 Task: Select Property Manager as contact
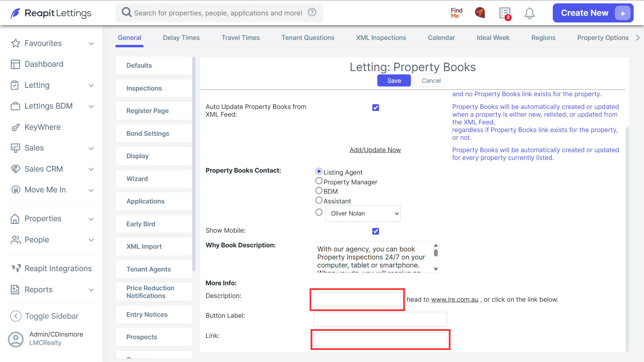coord(319,181)
